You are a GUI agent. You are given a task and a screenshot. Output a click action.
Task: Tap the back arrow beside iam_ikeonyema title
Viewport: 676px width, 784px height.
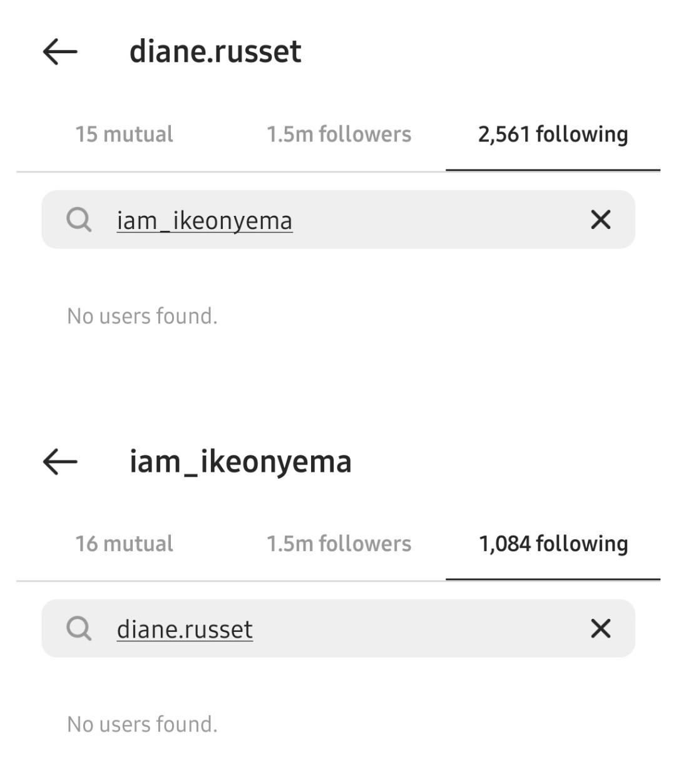pos(60,462)
